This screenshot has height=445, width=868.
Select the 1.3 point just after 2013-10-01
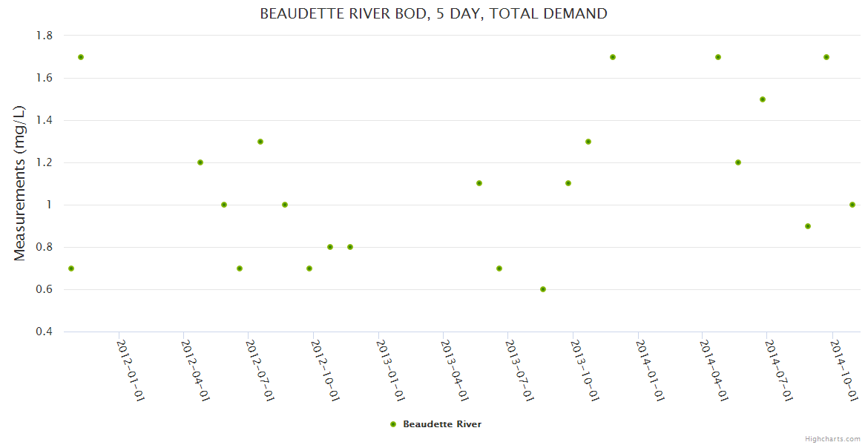pyautogui.click(x=588, y=142)
